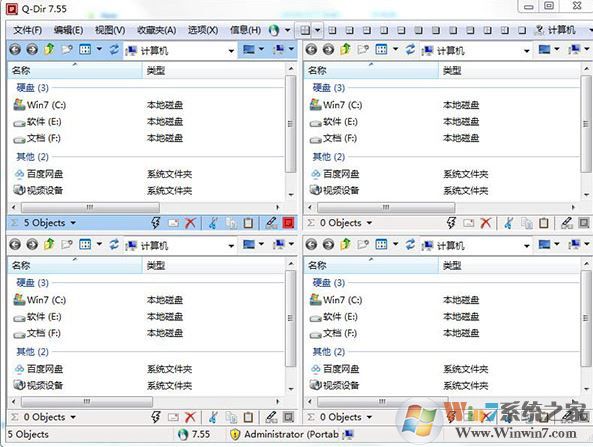This screenshot has height=447, width=593.
Task: Refresh the bottom-left pane
Action: pos(114,244)
